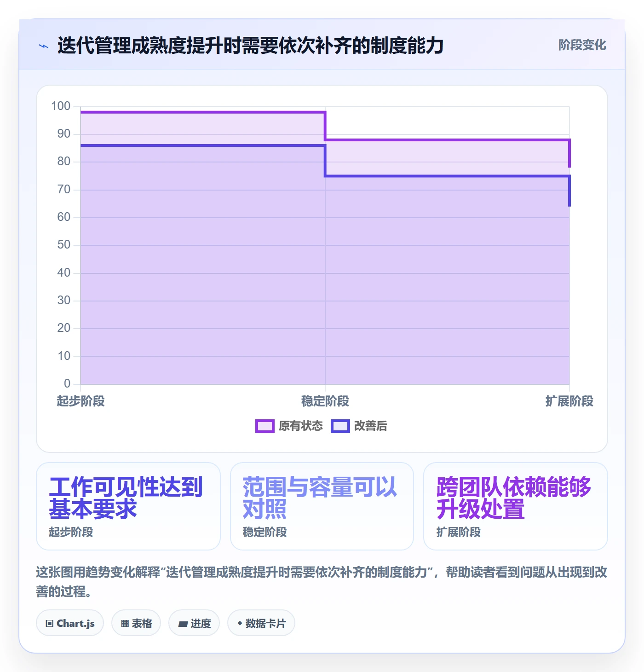644x672 pixels.
Task: Click the 100 y-axis value
Action: click(x=61, y=106)
